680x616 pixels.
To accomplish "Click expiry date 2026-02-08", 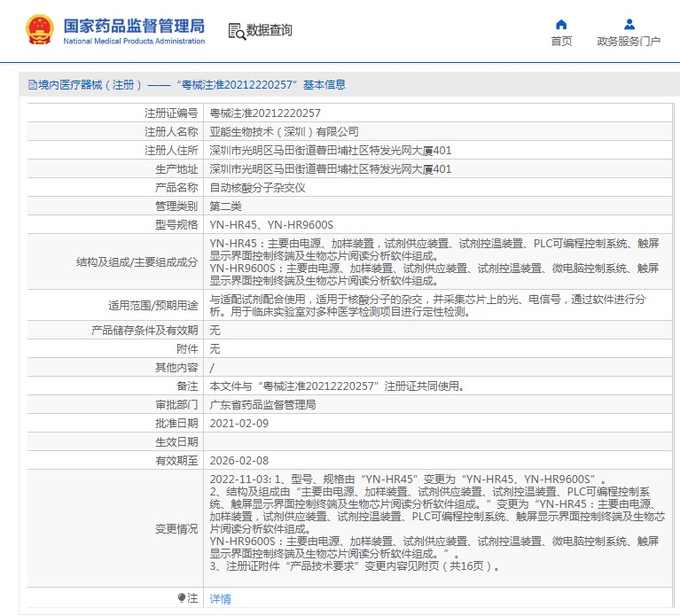I will pyautogui.click(x=239, y=461).
